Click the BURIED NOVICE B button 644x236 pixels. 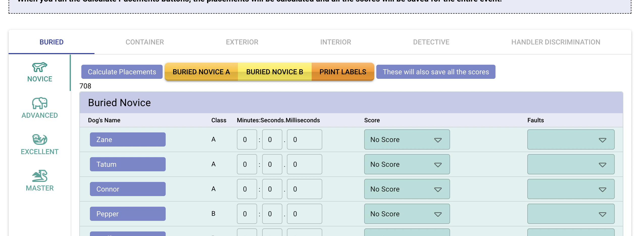pyautogui.click(x=275, y=72)
